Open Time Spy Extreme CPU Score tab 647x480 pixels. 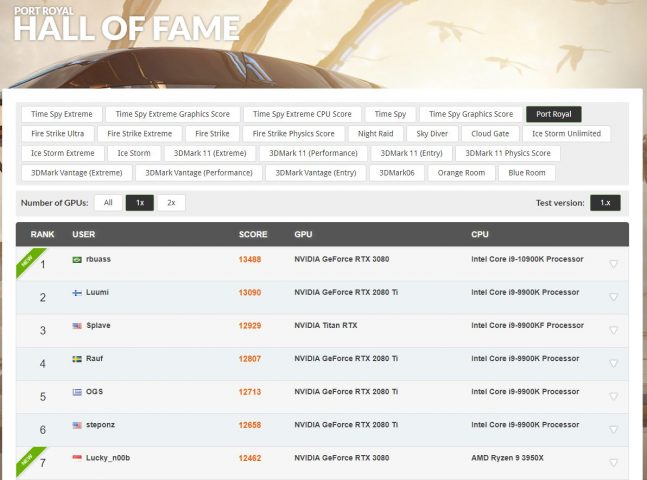(x=302, y=114)
